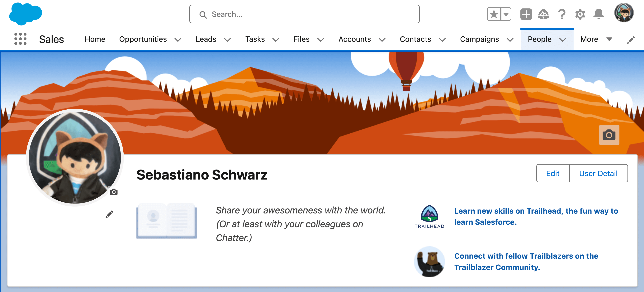644x292 pixels.
Task: Click the User Detail button
Action: (598, 173)
